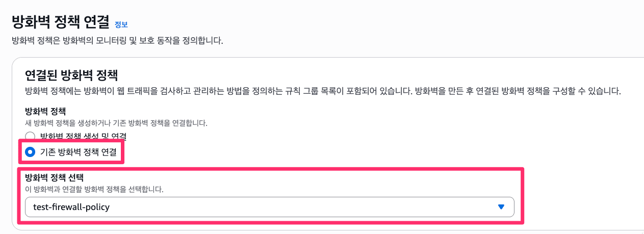The width and height of the screenshot is (644, 234).
Task: Open the 방화벽 정책 선택 dropdown field
Action: point(269,207)
